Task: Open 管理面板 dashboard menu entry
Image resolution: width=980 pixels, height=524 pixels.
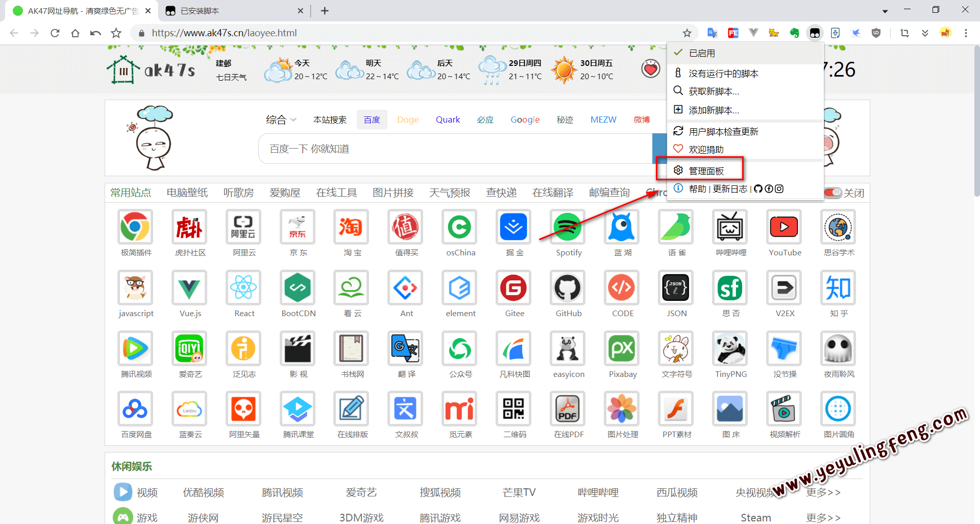Action: [745, 171]
